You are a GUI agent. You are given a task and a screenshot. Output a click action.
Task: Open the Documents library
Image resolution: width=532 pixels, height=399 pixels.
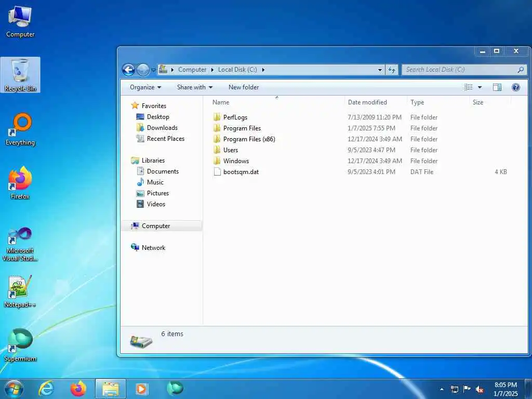tap(158, 171)
